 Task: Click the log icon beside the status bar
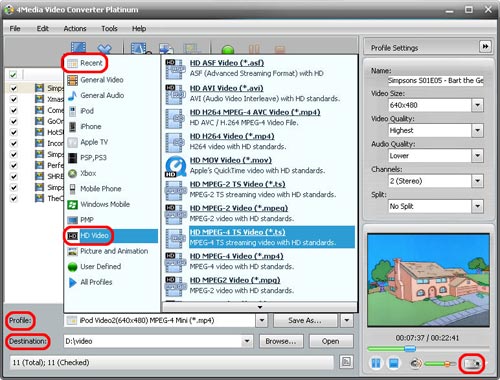point(346,362)
